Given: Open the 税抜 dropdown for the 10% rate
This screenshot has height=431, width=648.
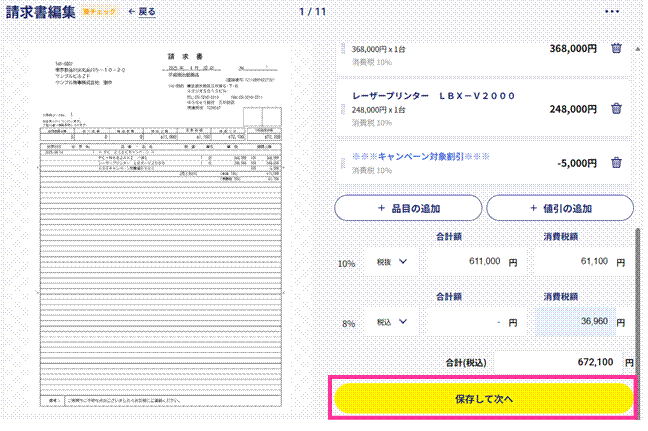Looking at the screenshot, I should [x=392, y=262].
